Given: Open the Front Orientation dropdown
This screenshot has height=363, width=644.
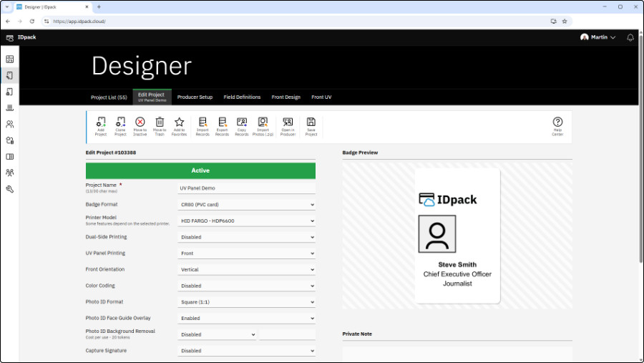Looking at the screenshot, I should coord(246,270).
